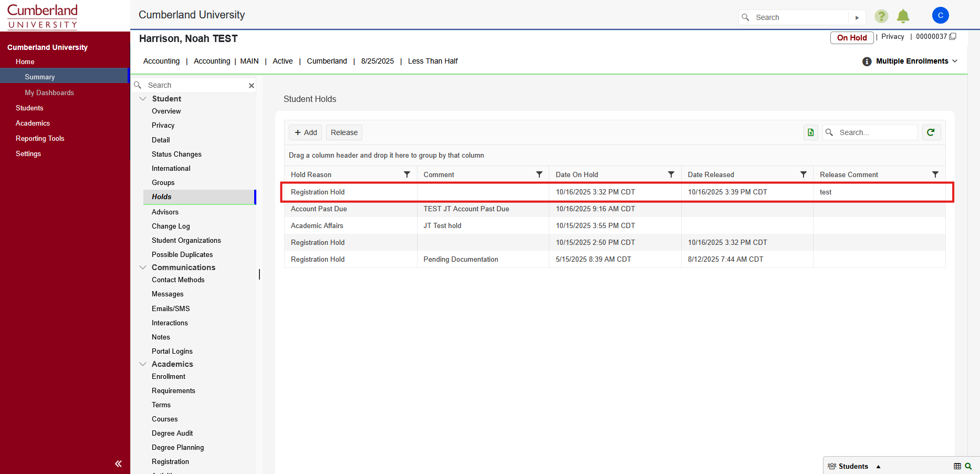Open the help question mark icon
Screen dimensions: 980x474
[x=881, y=16]
